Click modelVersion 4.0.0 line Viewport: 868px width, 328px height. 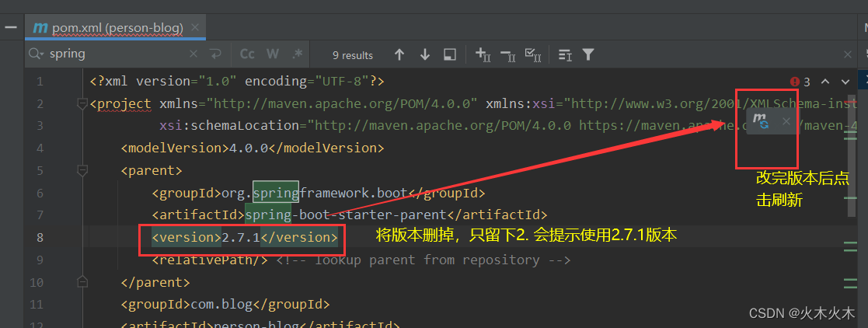click(x=253, y=148)
